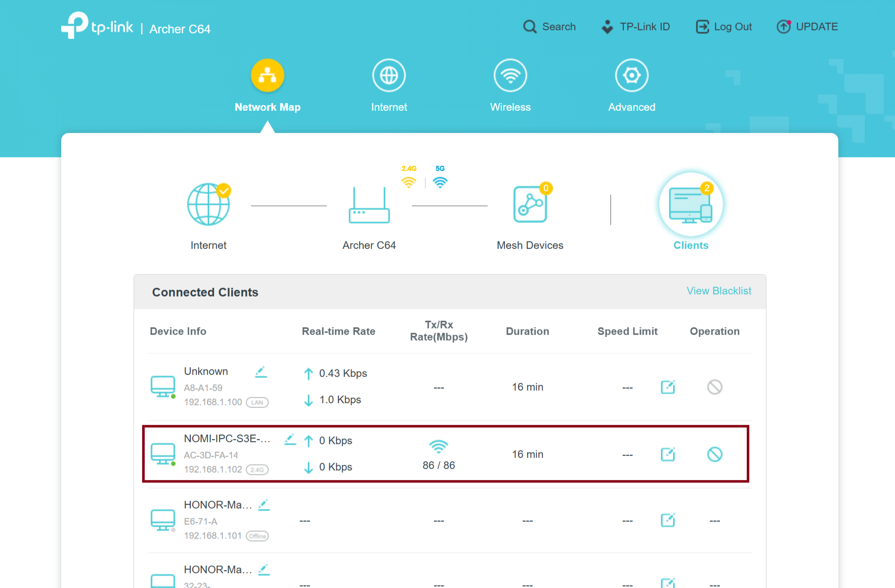
Task: Click the IP address 192.168.1.102
Action: 213,470
